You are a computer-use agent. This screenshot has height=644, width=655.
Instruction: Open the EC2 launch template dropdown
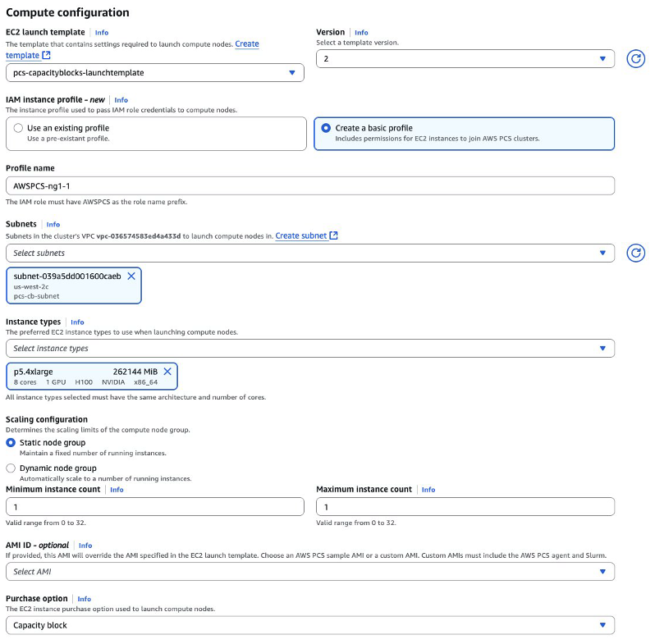(x=154, y=73)
